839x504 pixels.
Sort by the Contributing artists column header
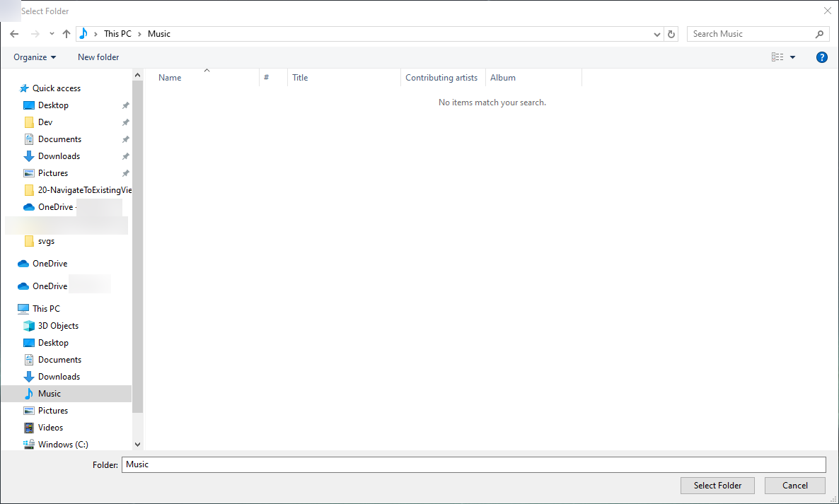click(441, 77)
